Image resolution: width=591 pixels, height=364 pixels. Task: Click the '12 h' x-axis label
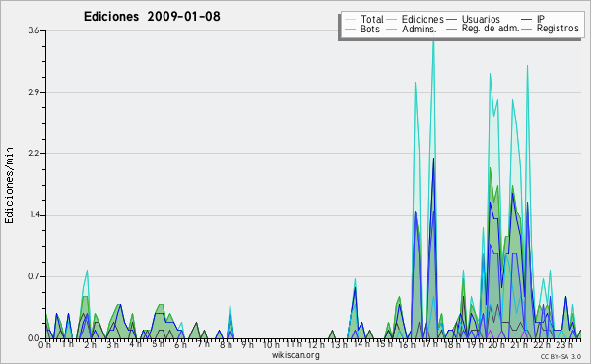pyautogui.click(x=316, y=345)
